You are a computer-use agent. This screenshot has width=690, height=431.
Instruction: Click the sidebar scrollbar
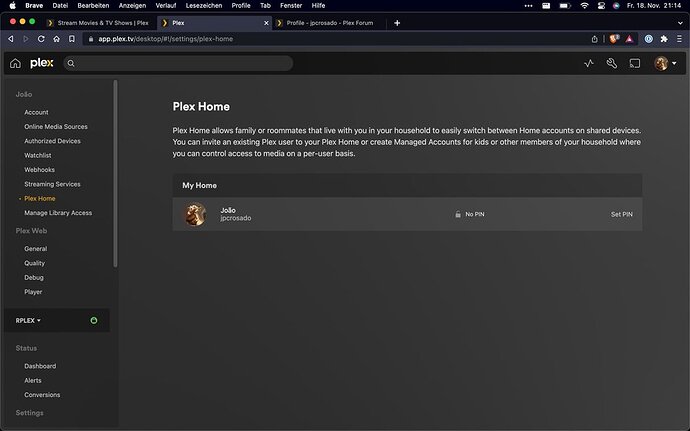tap(115, 173)
